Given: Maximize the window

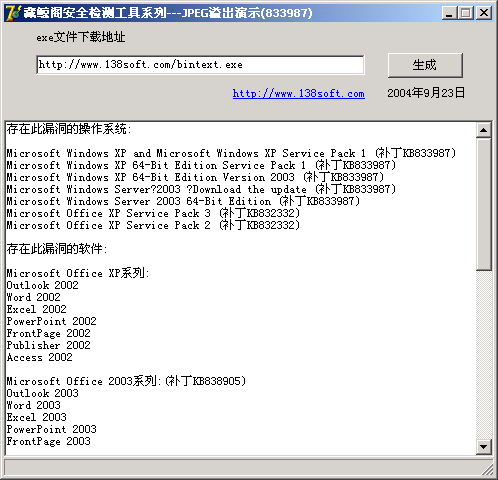Looking at the screenshot, I should [466, 13].
